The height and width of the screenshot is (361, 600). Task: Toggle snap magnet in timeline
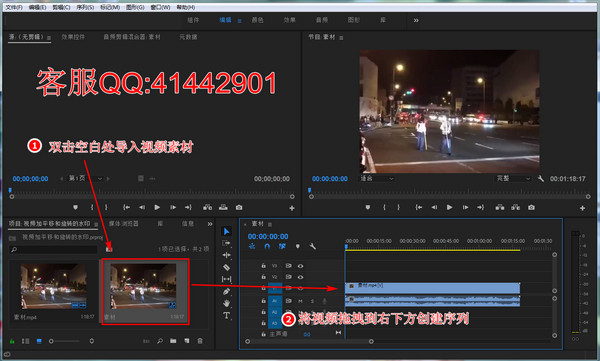(267, 246)
